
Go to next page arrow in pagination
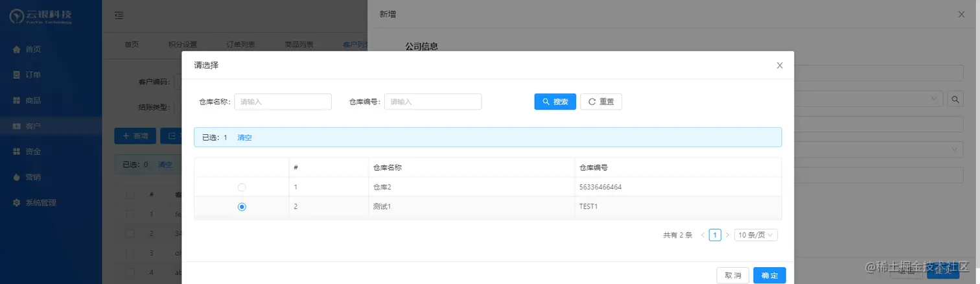pyautogui.click(x=727, y=235)
